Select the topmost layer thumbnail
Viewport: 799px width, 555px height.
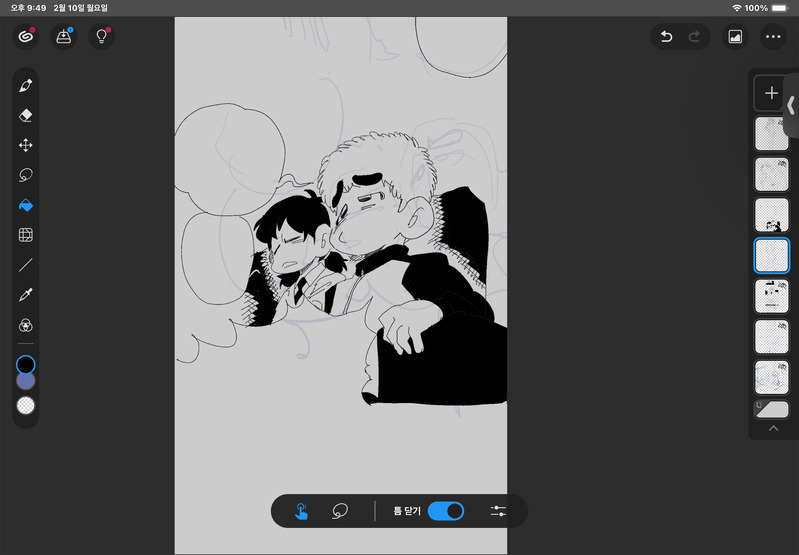click(771, 134)
